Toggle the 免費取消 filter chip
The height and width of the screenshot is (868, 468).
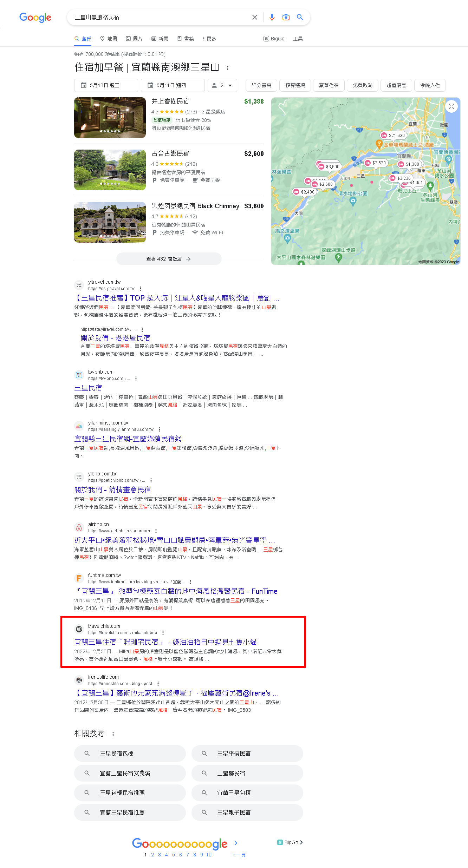click(x=363, y=85)
